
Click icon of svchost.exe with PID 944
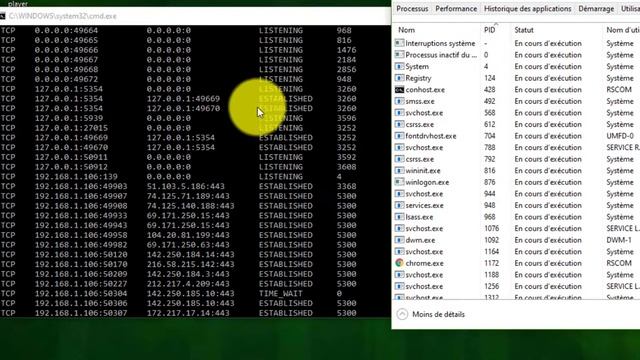[x=399, y=194]
